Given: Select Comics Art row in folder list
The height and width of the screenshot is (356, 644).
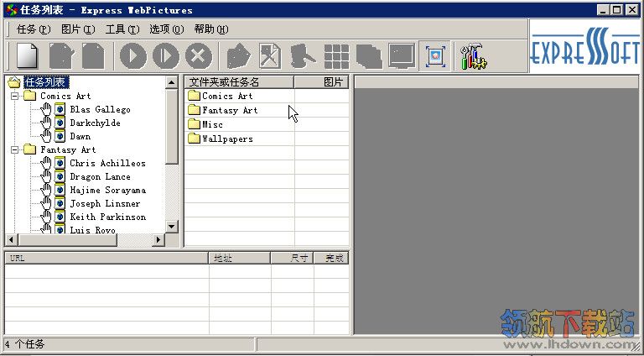Looking at the screenshot, I should [267, 97].
